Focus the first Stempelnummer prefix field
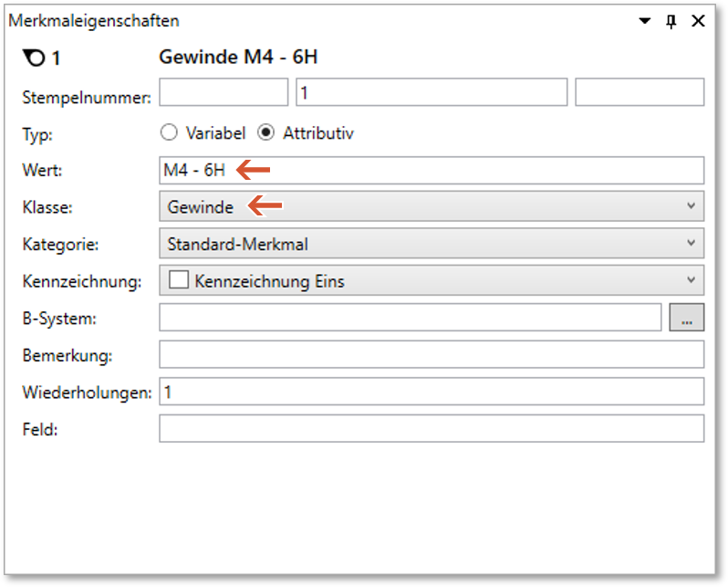The height and width of the screenshot is (587, 728). [224, 93]
